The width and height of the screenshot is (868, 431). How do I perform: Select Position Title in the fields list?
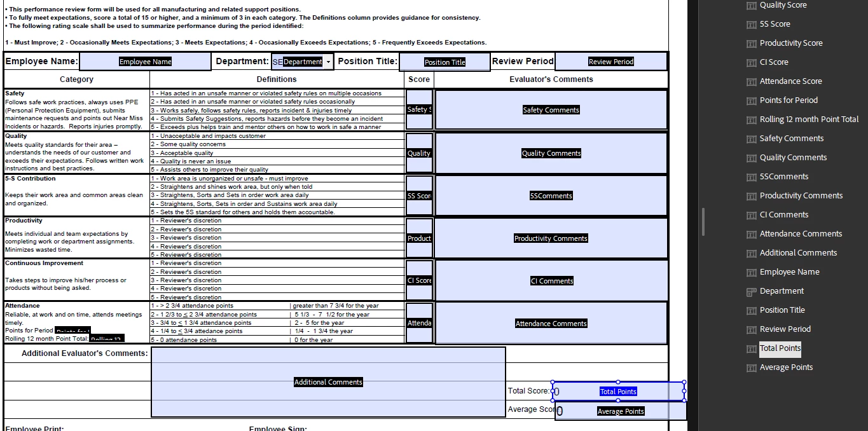point(782,310)
